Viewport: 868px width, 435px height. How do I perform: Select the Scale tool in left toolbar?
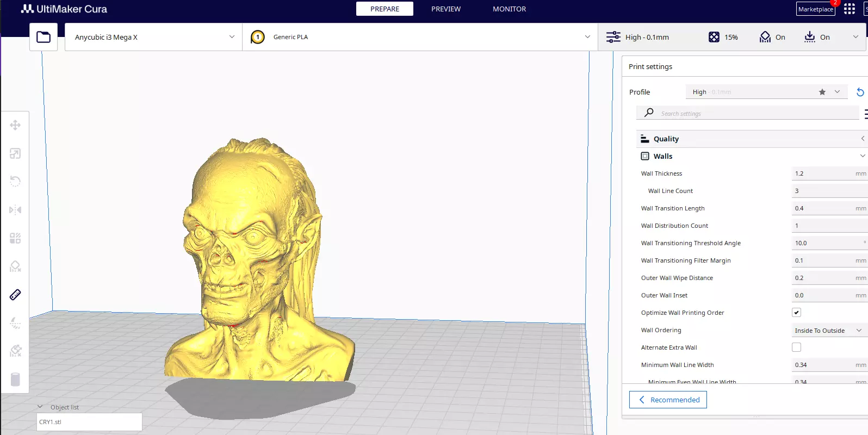click(x=15, y=153)
